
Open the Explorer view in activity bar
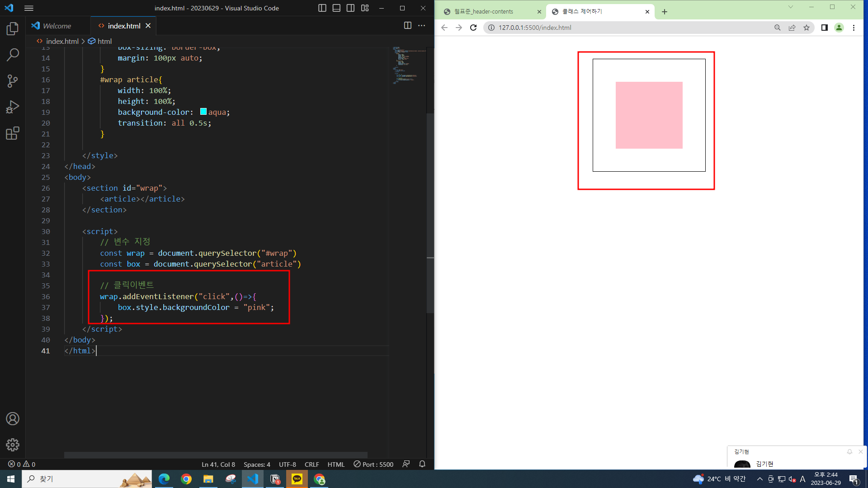[x=13, y=29]
